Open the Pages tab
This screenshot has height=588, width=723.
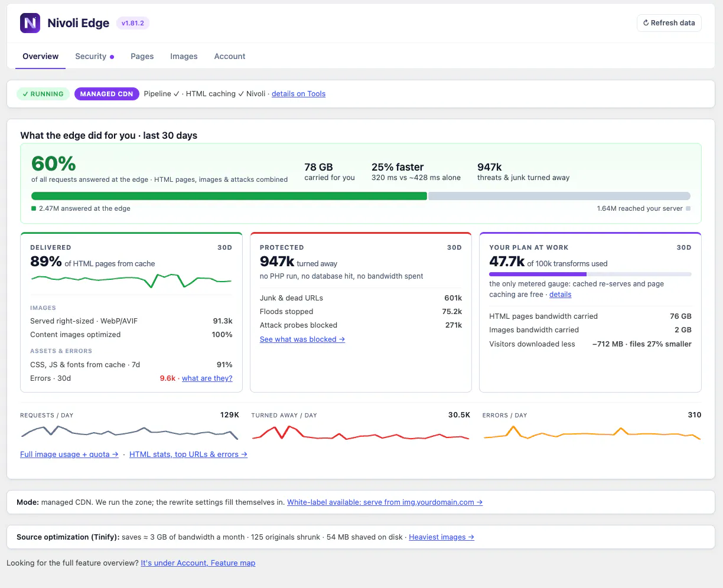pyautogui.click(x=142, y=57)
